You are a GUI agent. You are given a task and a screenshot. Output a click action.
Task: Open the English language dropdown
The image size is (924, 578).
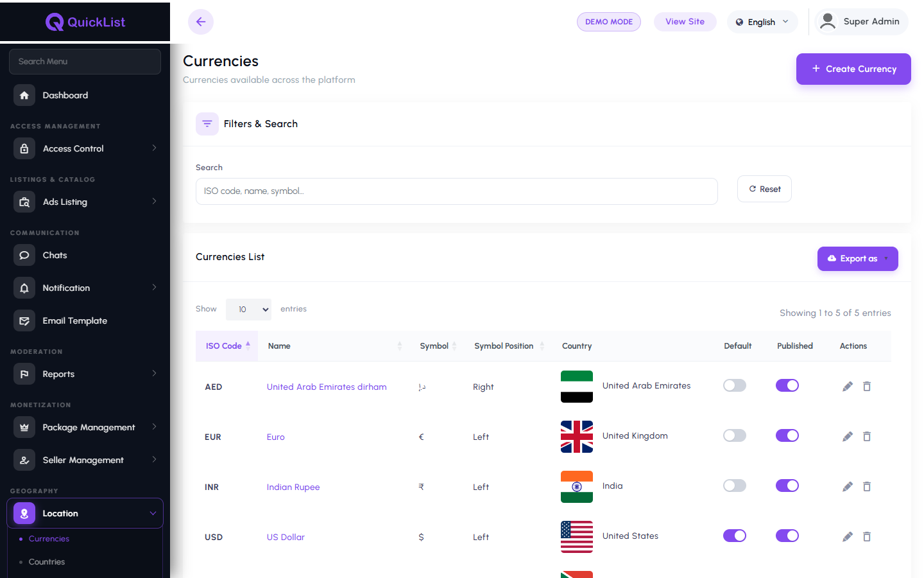point(762,22)
